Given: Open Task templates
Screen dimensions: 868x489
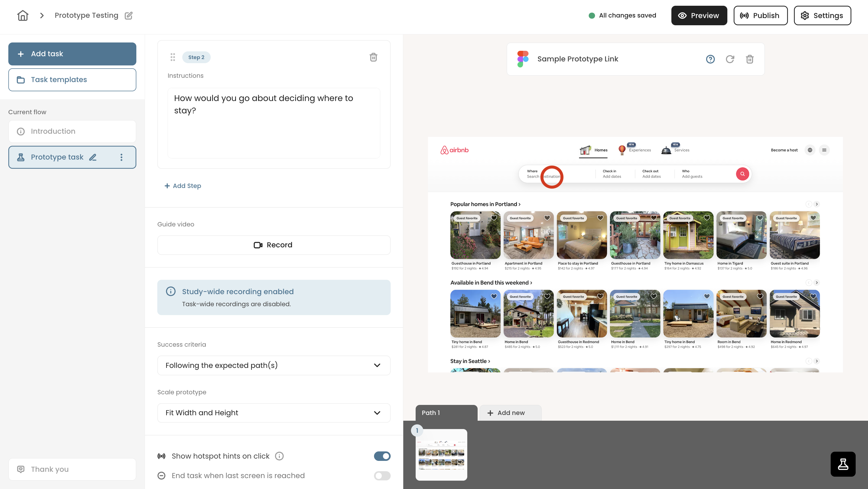Looking at the screenshot, I should click(72, 80).
